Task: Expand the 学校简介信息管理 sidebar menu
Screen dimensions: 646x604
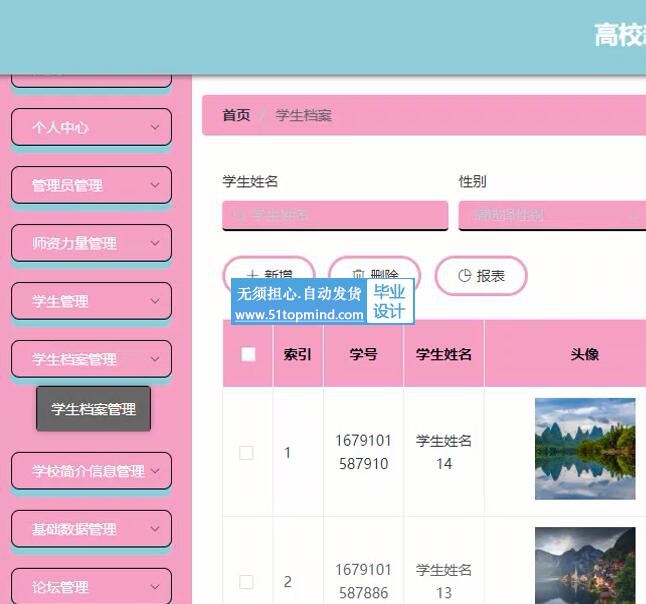Action: pos(91,471)
